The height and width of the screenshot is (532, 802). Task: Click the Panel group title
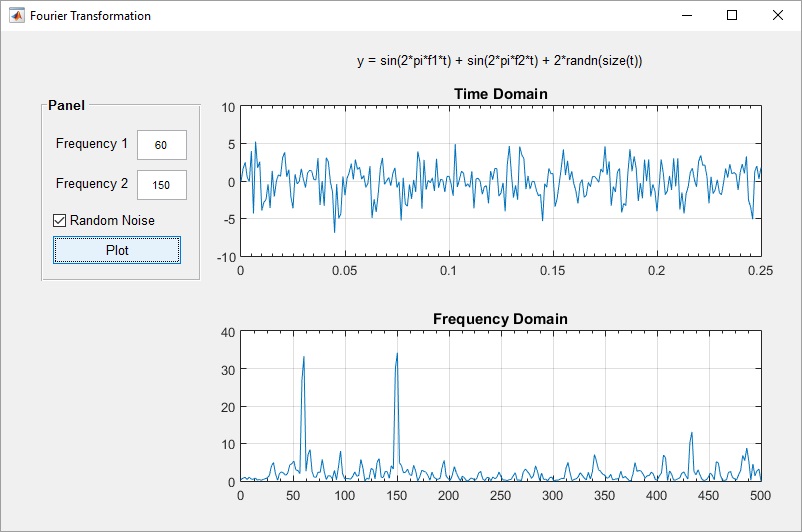click(x=66, y=105)
